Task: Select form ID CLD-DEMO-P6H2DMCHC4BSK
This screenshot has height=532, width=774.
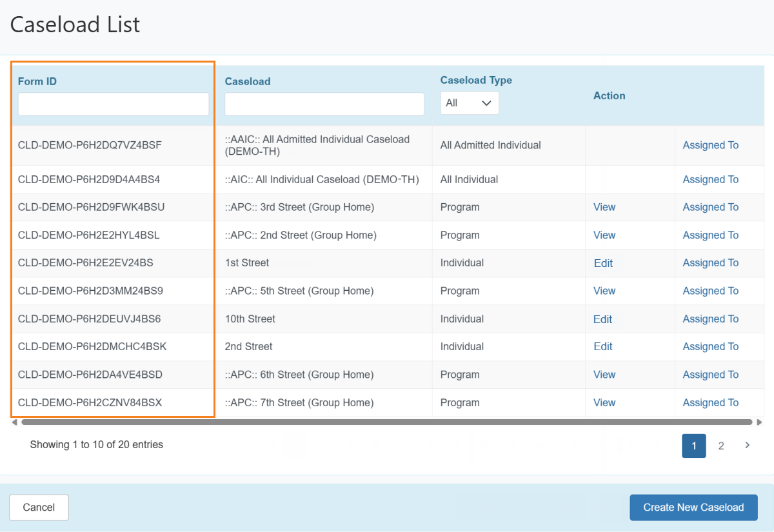Action: [x=92, y=346]
